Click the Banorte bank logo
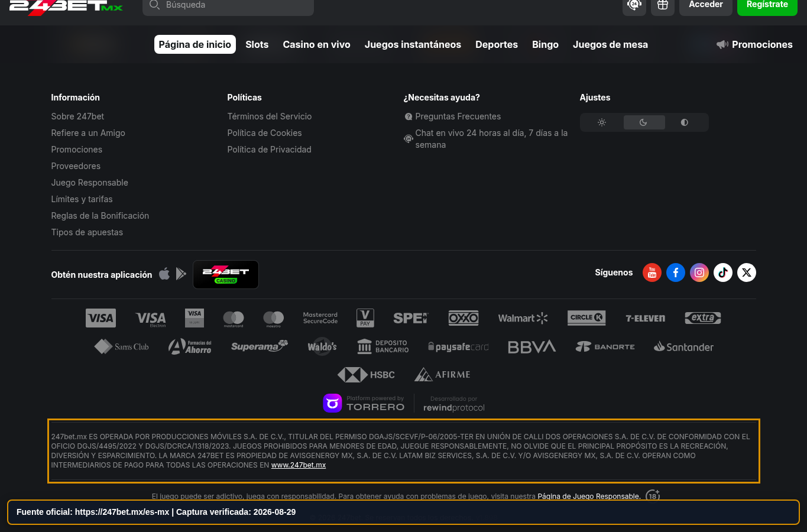 coord(605,346)
